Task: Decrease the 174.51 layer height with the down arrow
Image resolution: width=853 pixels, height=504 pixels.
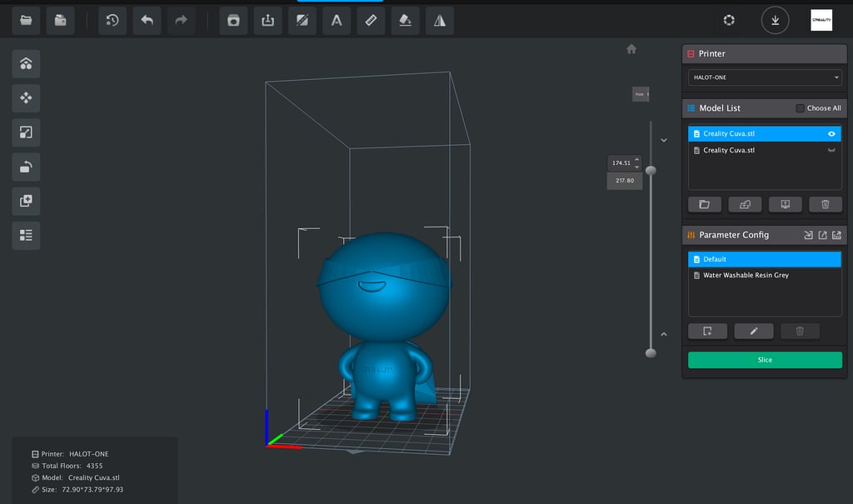Action: click(x=637, y=167)
